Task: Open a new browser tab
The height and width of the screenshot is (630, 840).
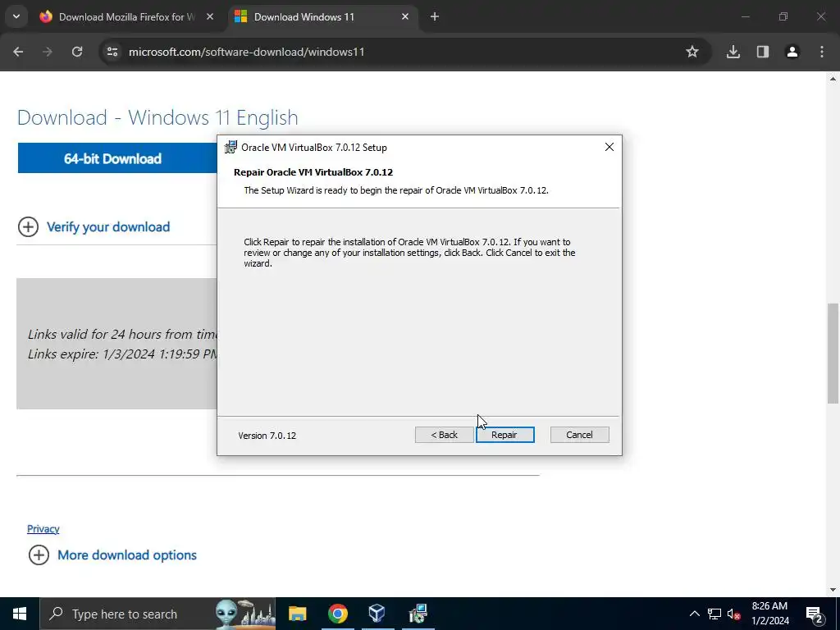Action: click(x=435, y=16)
